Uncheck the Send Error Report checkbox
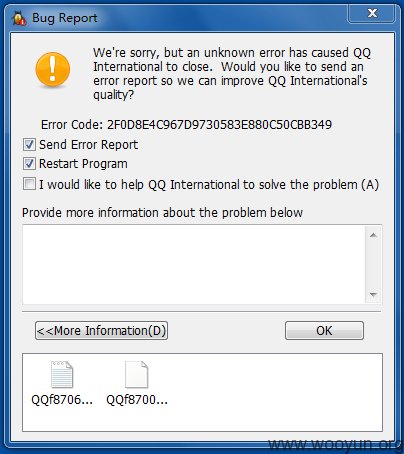Screen dimensions: 404x454 pyautogui.click(x=29, y=145)
